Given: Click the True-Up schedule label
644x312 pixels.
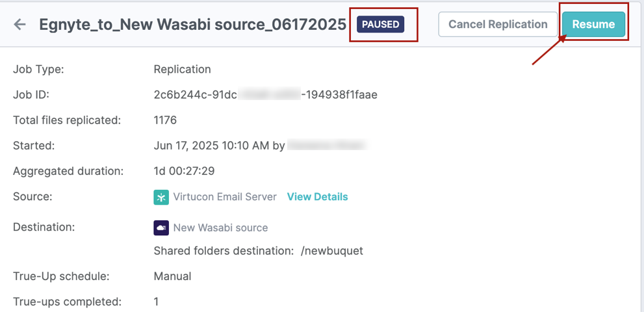Looking at the screenshot, I should (x=61, y=276).
